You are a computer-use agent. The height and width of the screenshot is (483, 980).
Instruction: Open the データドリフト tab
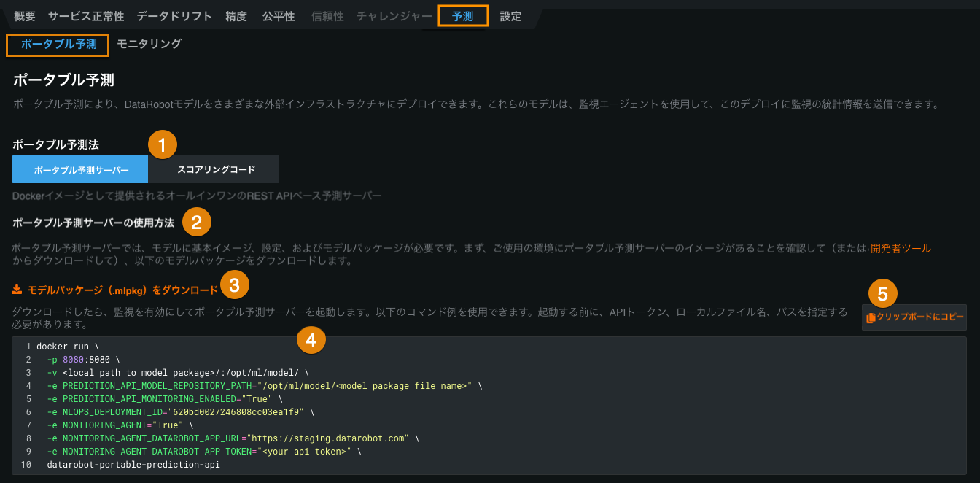coord(174,16)
